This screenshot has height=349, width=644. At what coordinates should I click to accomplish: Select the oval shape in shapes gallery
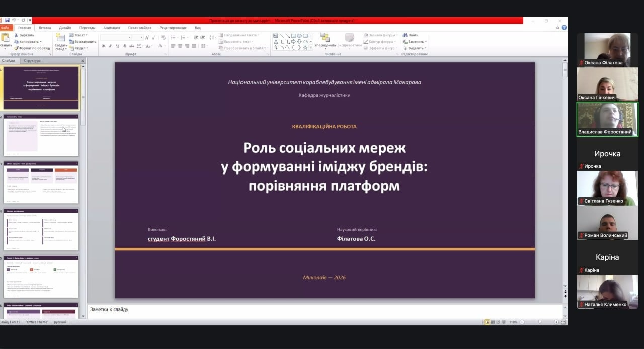click(x=299, y=36)
